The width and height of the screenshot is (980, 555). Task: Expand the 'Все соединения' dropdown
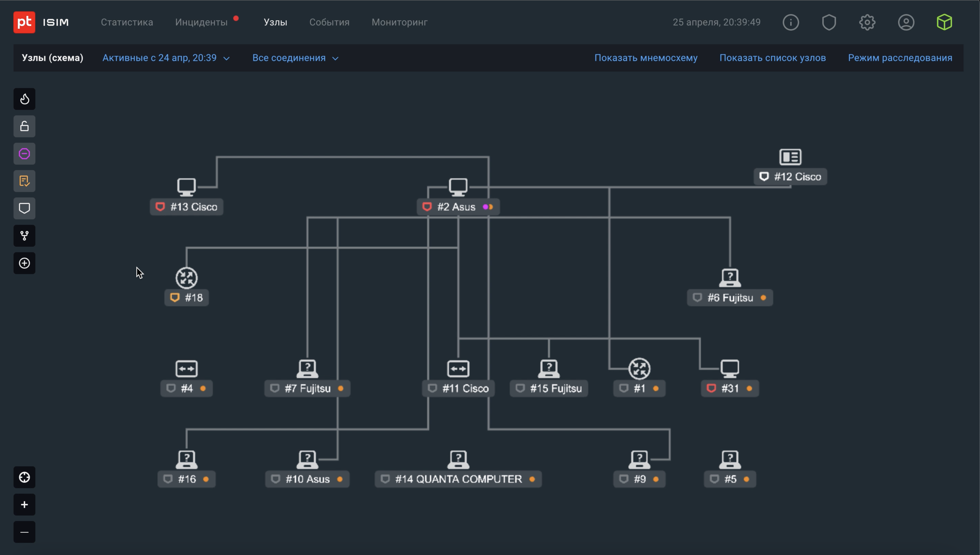point(295,58)
